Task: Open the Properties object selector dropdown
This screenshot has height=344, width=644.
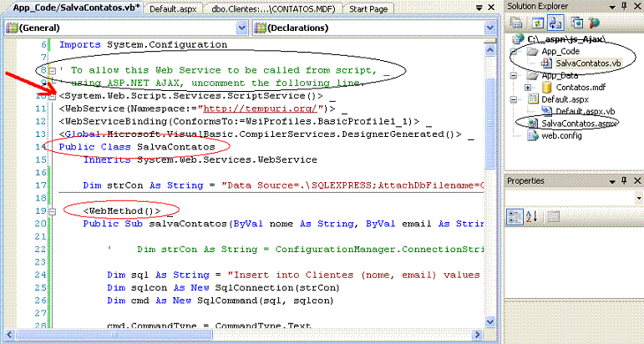Action: tap(639, 198)
